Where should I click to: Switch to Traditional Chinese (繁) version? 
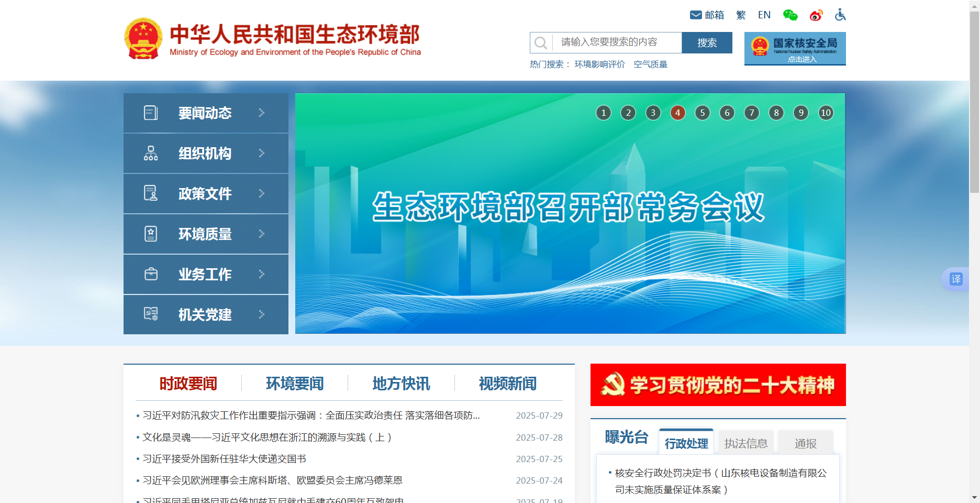coord(741,15)
